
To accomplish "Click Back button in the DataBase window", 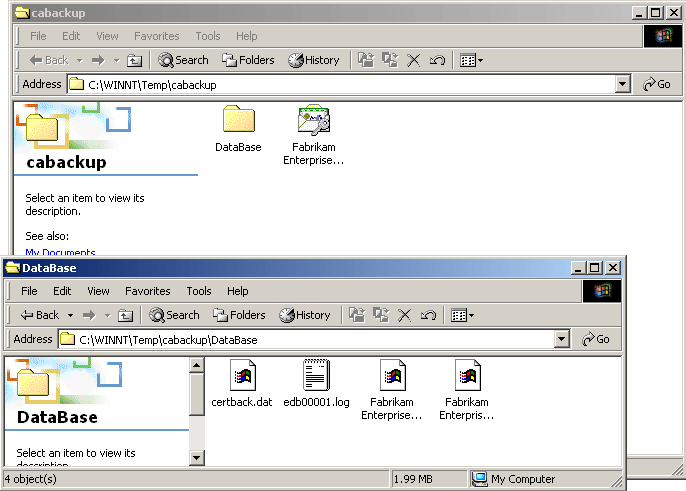I will click(40, 315).
